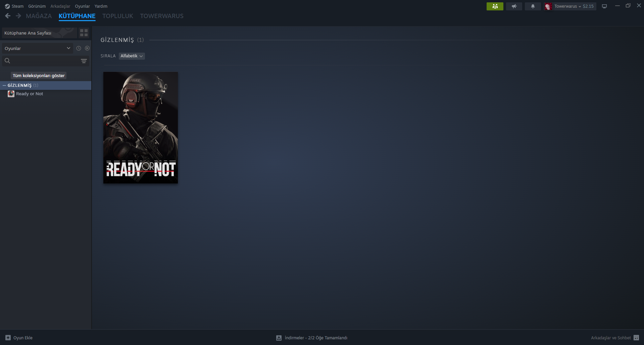The width and height of the screenshot is (644, 345).
Task: Open the announcements megaphone icon
Action: coord(514,6)
